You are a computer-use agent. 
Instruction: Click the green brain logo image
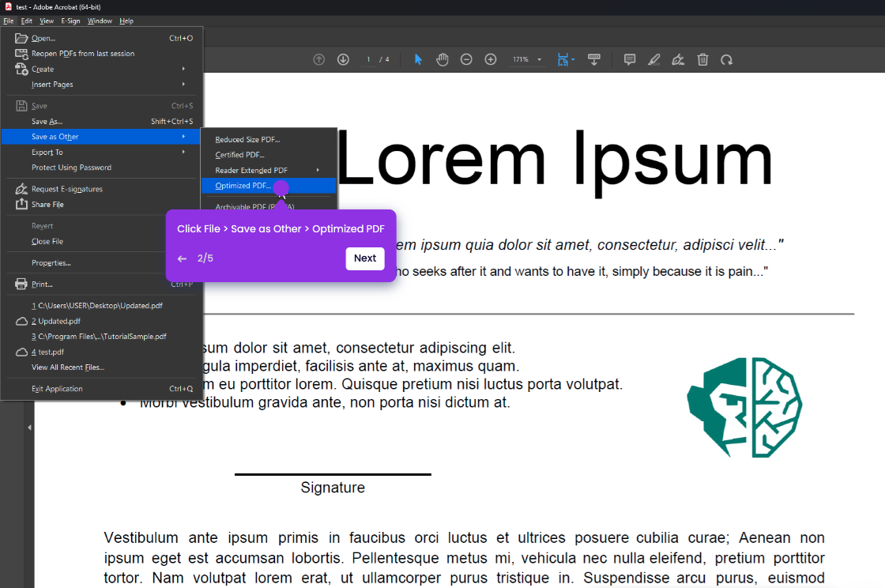click(744, 407)
